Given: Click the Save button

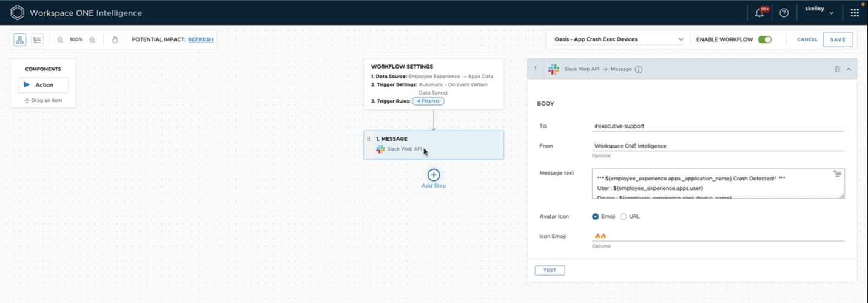Looking at the screenshot, I should (x=838, y=39).
